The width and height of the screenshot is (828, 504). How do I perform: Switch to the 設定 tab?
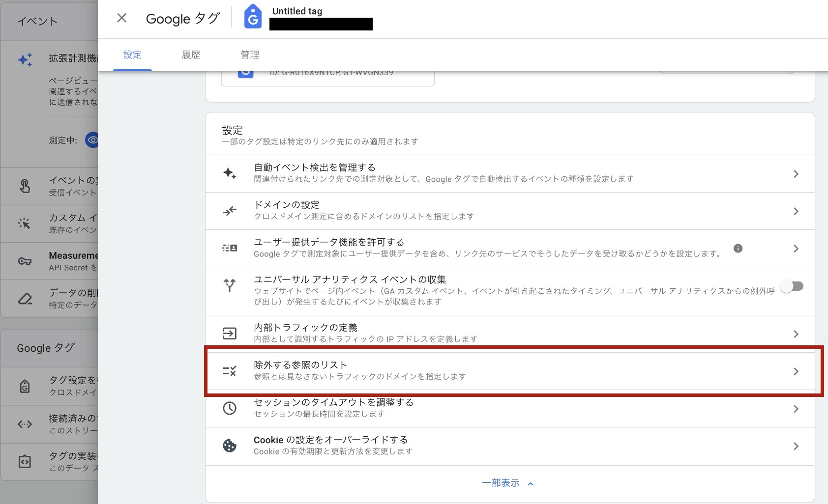pos(132,55)
